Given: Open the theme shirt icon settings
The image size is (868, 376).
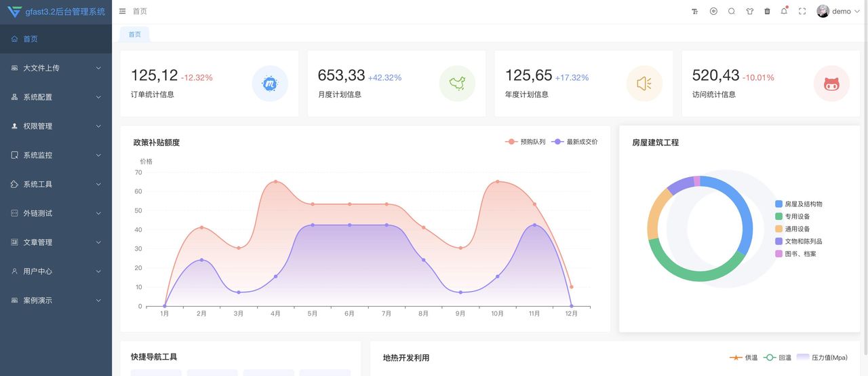Looking at the screenshot, I should 749,12.
